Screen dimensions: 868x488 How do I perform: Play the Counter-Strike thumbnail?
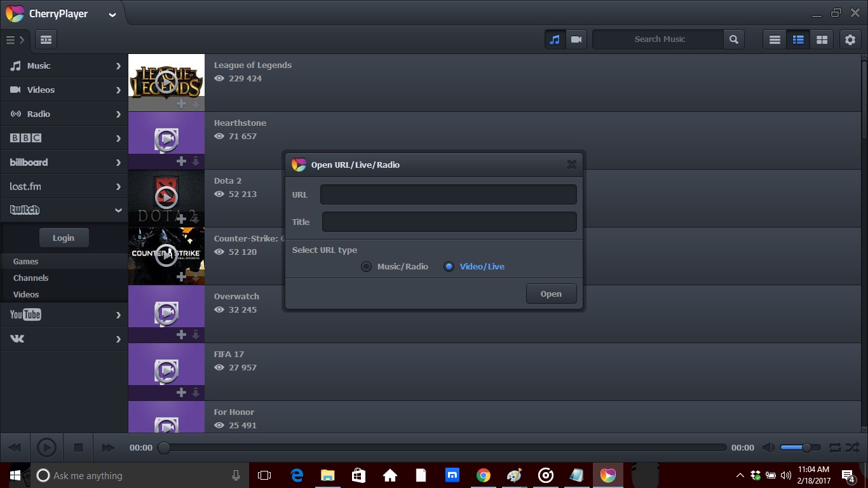click(x=166, y=255)
